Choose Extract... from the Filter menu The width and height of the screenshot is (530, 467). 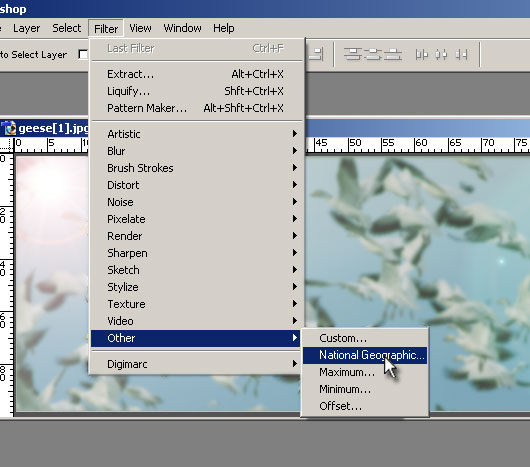point(196,74)
